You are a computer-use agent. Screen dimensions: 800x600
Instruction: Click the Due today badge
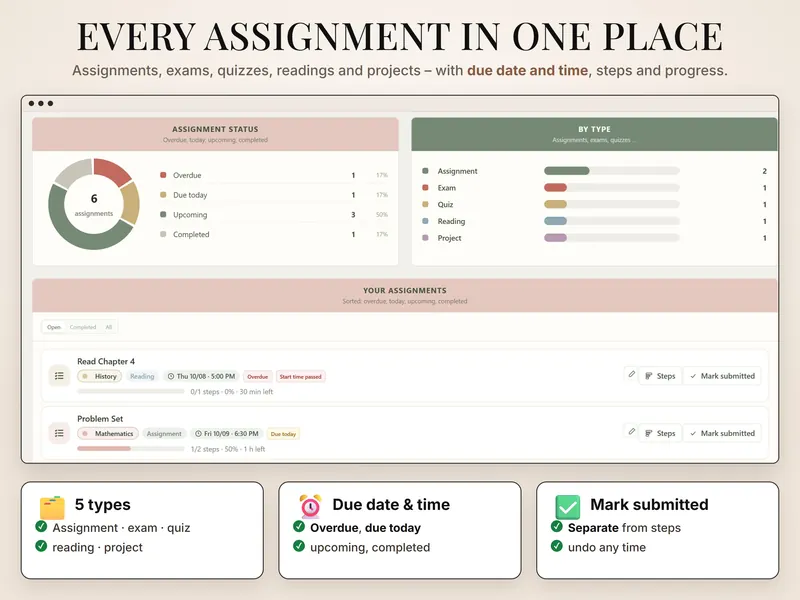point(283,434)
